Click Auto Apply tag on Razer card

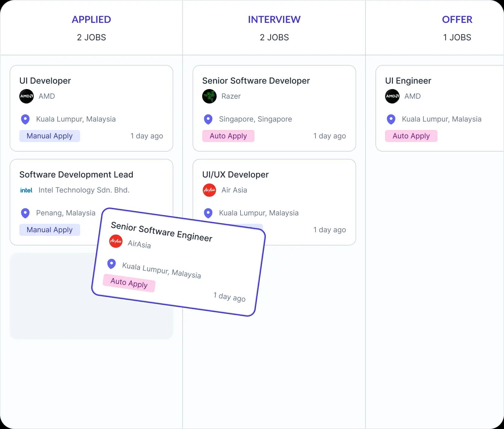(228, 136)
